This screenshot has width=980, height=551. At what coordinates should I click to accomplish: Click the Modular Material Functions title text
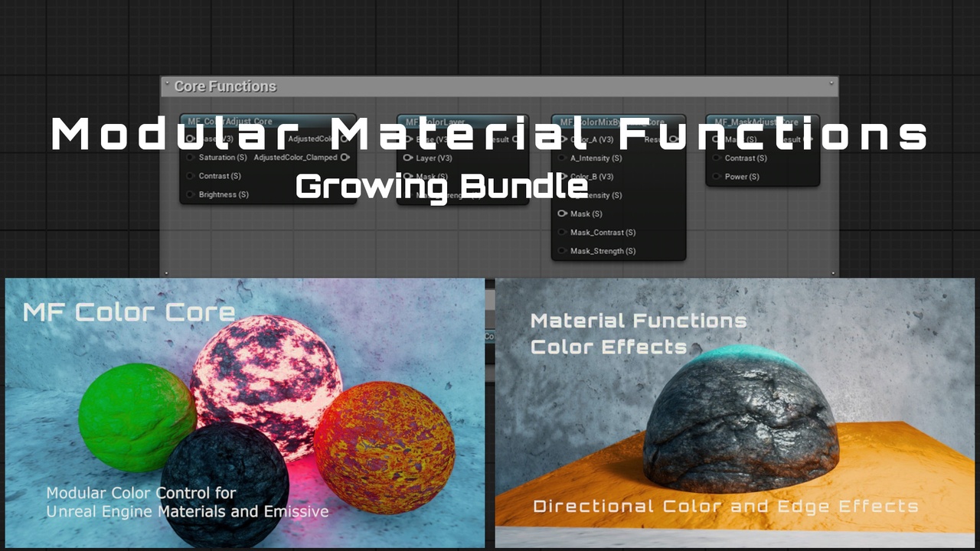490,134
